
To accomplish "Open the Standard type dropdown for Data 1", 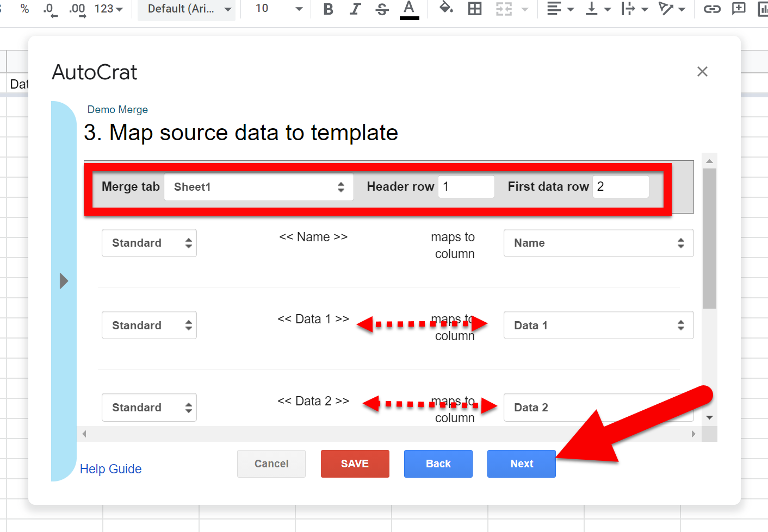I will tap(149, 325).
